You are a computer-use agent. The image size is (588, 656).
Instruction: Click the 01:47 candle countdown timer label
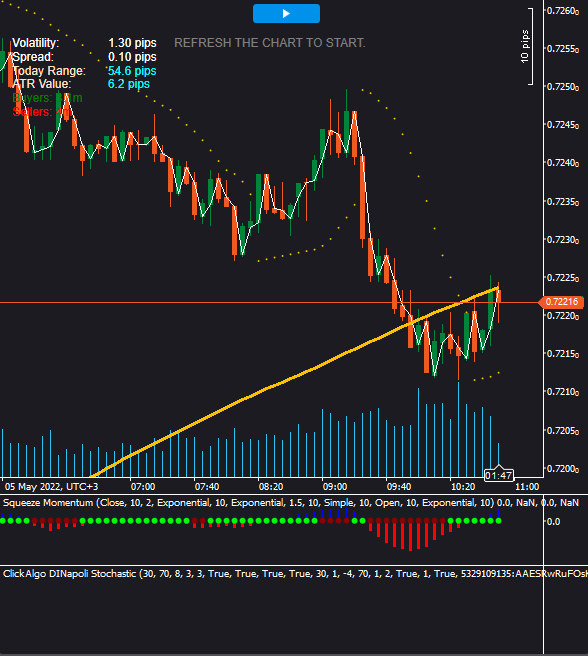coord(498,476)
